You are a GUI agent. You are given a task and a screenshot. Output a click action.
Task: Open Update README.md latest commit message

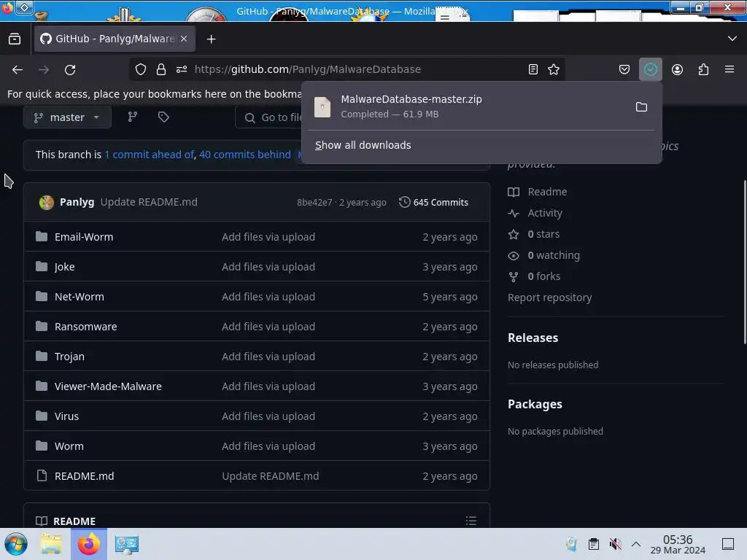pyautogui.click(x=149, y=202)
